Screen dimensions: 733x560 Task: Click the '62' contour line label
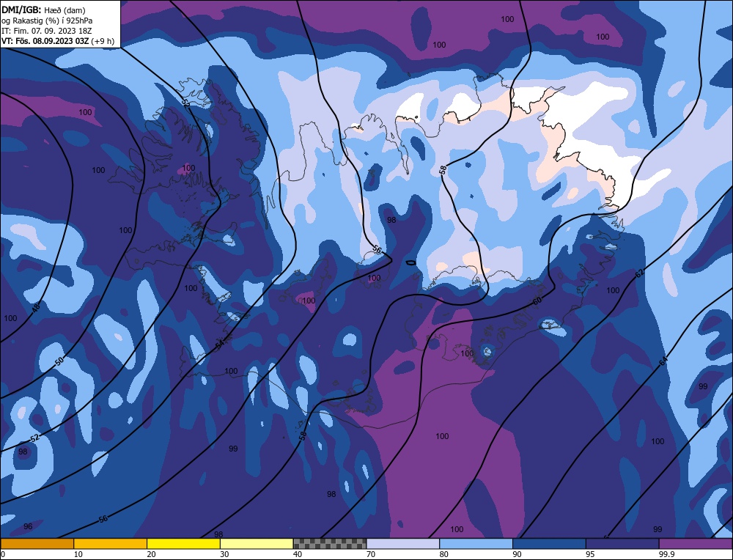pos(640,273)
